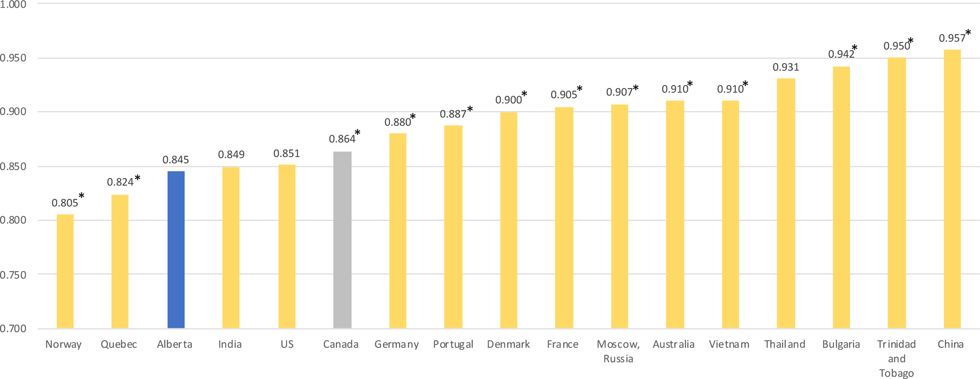Viewport: 980px width, 379px height.
Task: Select the Portugal bar
Action: tap(453, 227)
